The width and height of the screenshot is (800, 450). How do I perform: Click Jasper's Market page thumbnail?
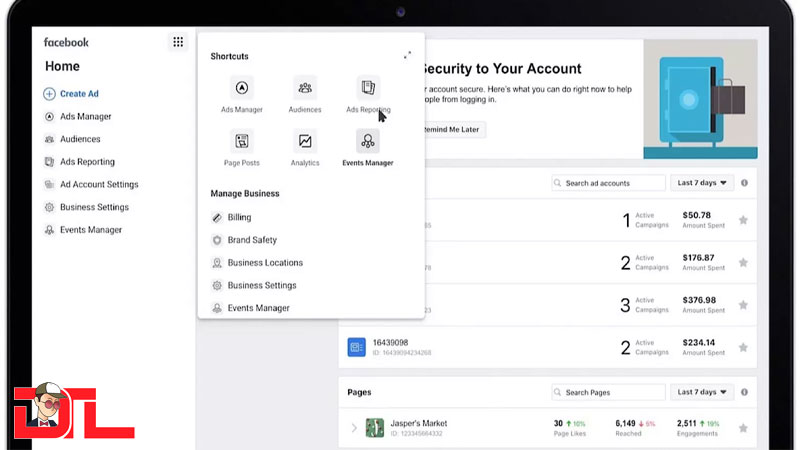(x=375, y=428)
